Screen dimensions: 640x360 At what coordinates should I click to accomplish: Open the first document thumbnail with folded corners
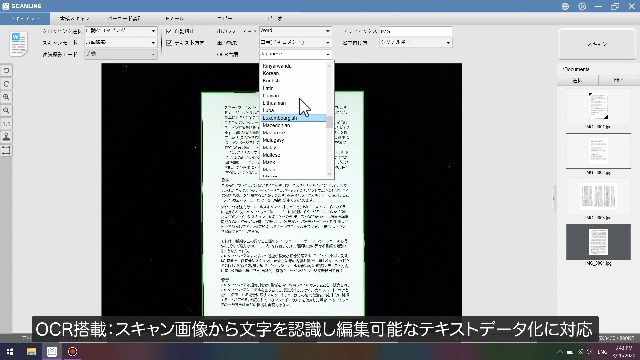(598, 107)
